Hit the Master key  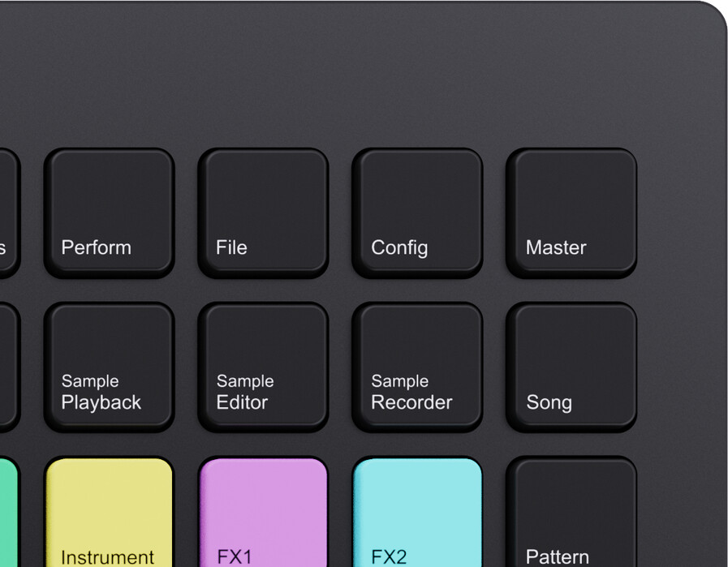tap(571, 213)
